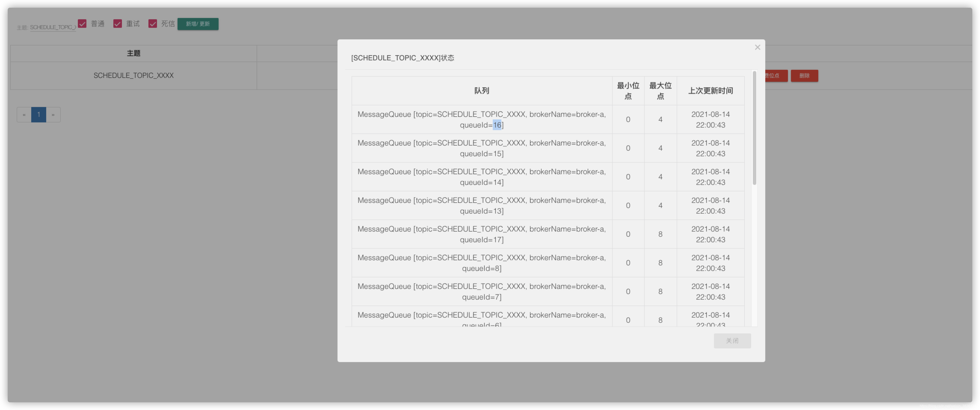
Task: Click the 队列 column header
Action: click(481, 91)
